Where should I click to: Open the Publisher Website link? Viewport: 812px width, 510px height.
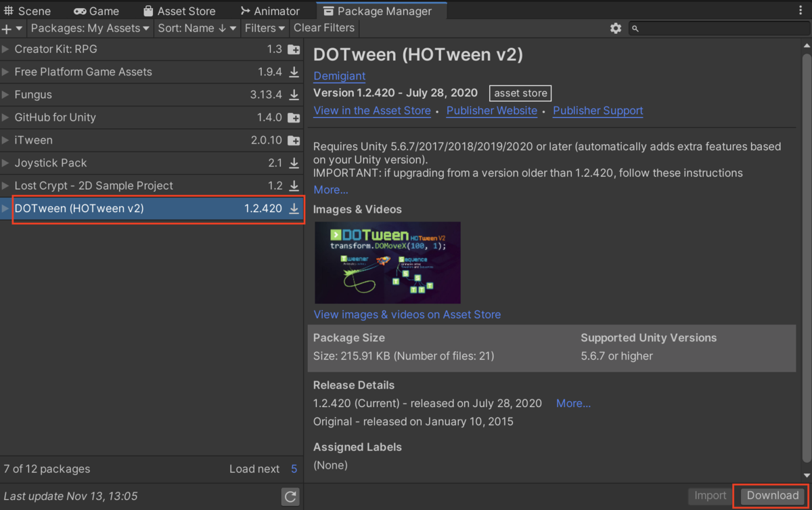[x=492, y=110]
